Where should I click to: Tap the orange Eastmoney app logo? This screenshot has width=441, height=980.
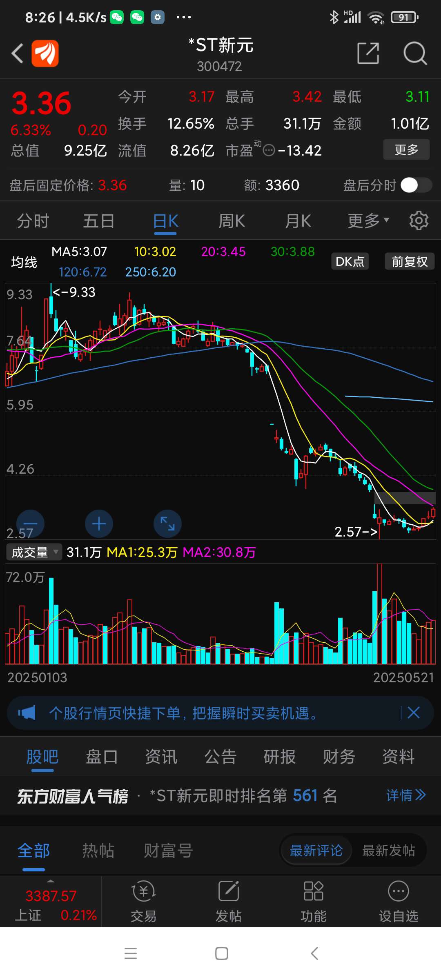[45, 53]
